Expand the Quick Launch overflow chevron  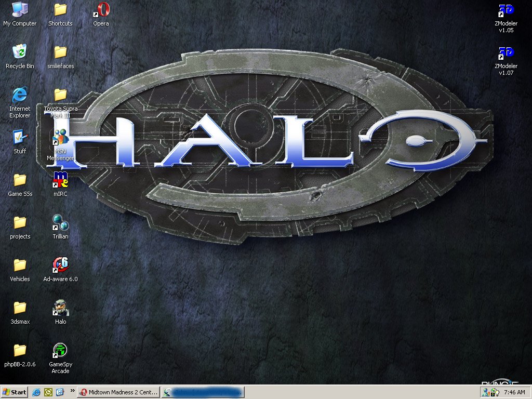(72, 391)
